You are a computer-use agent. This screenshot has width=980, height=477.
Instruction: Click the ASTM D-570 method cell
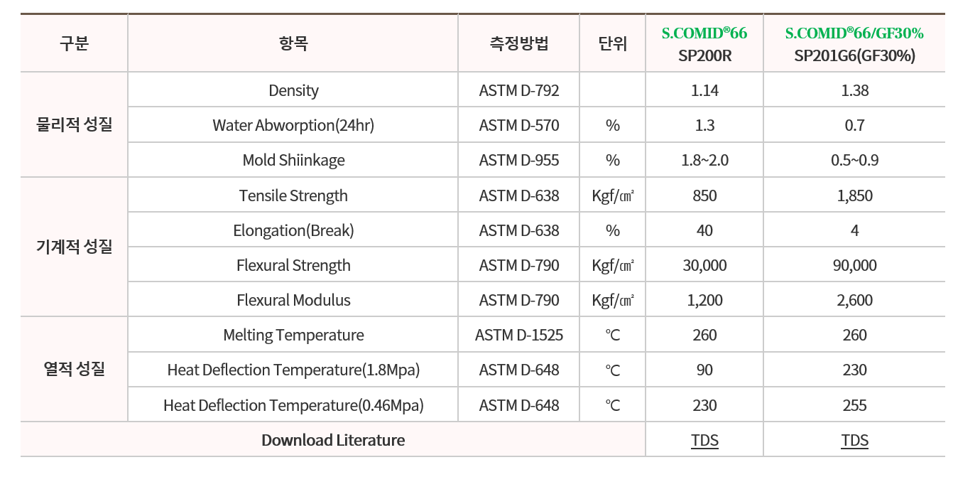pyautogui.click(x=519, y=126)
